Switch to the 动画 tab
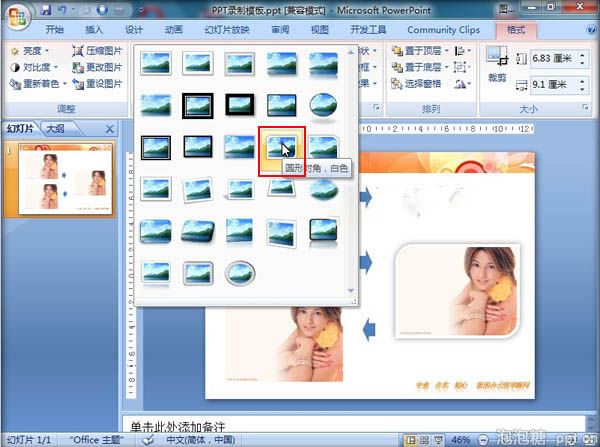Screen dimensions: 600x447 (x=174, y=30)
